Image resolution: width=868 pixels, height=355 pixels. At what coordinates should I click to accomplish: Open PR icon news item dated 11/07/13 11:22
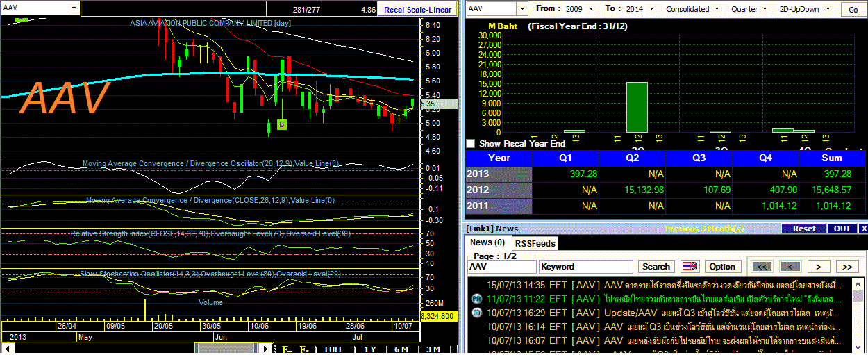point(477,299)
